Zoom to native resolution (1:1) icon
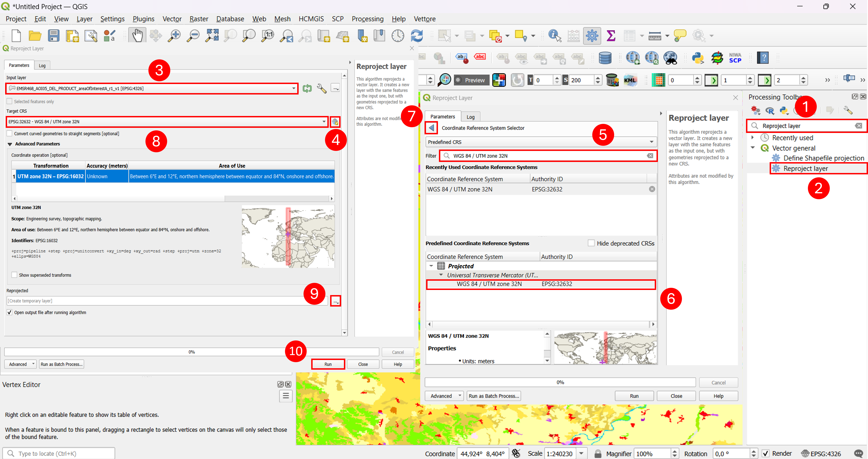The height and width of the screenshot is (459, 868). [x=268, y=36]
